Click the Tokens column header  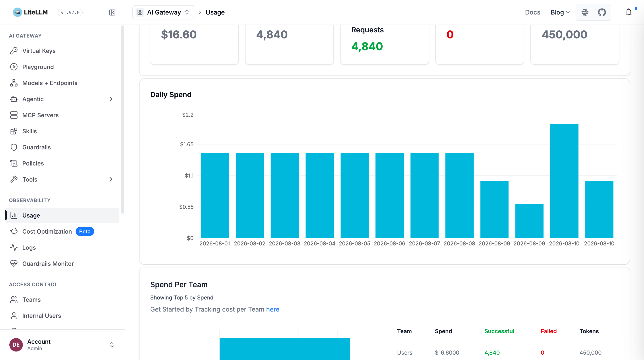coord(589,331)
